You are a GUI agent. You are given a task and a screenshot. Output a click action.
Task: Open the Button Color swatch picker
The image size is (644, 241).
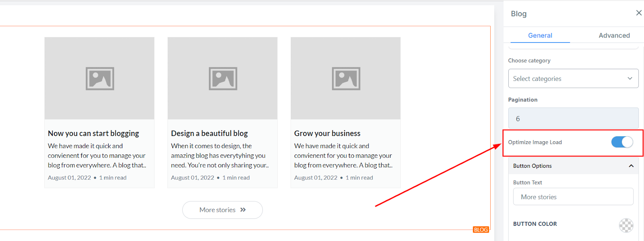pyautogui.click(x=626, y=225)
